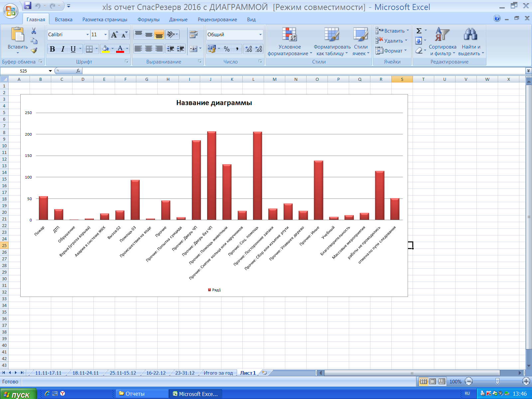Toggle Italic formatting
Image resolution: width=532 pixels, height=399 pixels.
tap(63, 49)
